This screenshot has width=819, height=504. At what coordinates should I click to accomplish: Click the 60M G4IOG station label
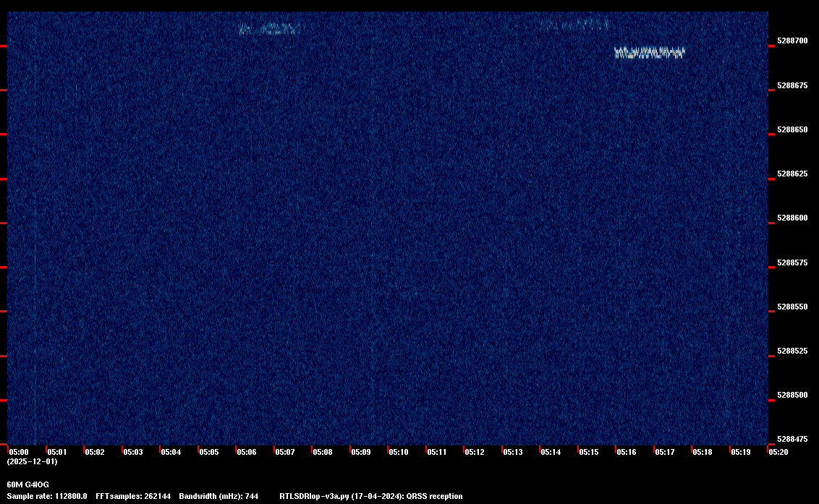(x=27, y=484)
